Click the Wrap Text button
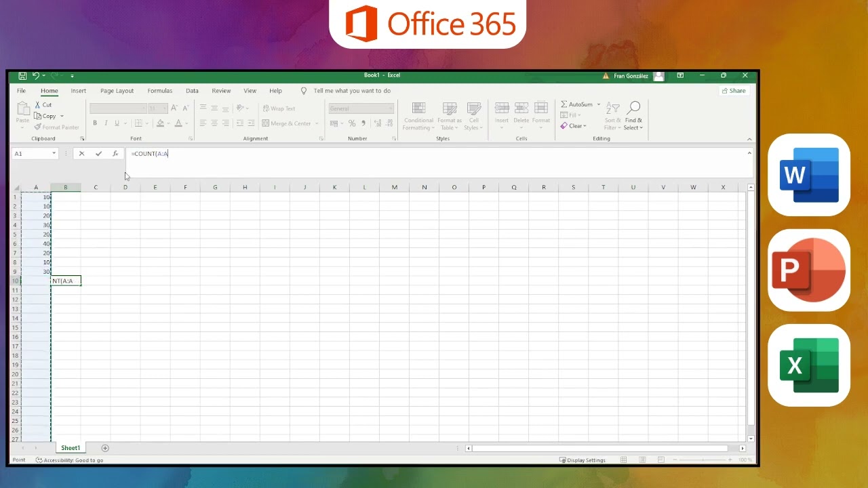This screenshot has height=488, width=868. 279,108
